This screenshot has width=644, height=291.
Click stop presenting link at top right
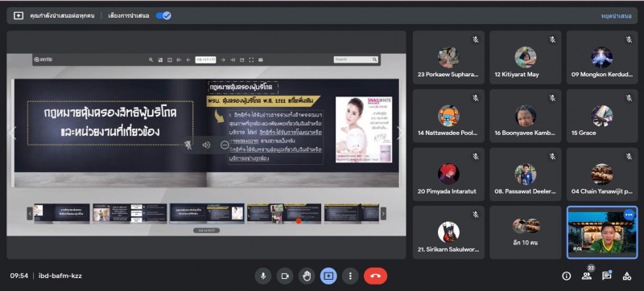616,16
